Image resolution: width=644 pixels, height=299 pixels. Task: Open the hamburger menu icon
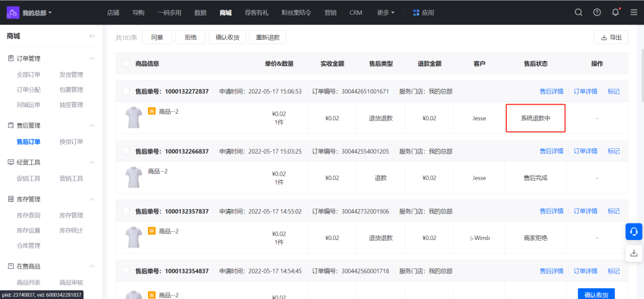pos(634,13)
